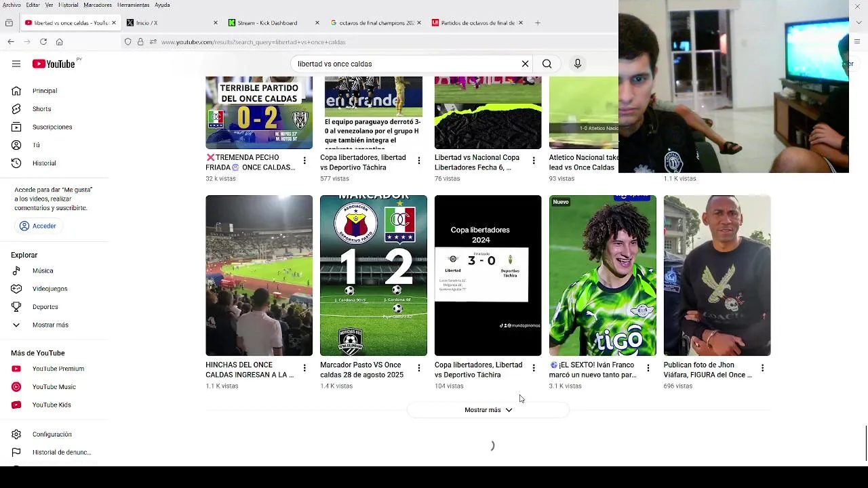Open the Iván Franco green jersey thumbnail
The width and height of the screenshot is (868, 488).
(x=603, y=275)
